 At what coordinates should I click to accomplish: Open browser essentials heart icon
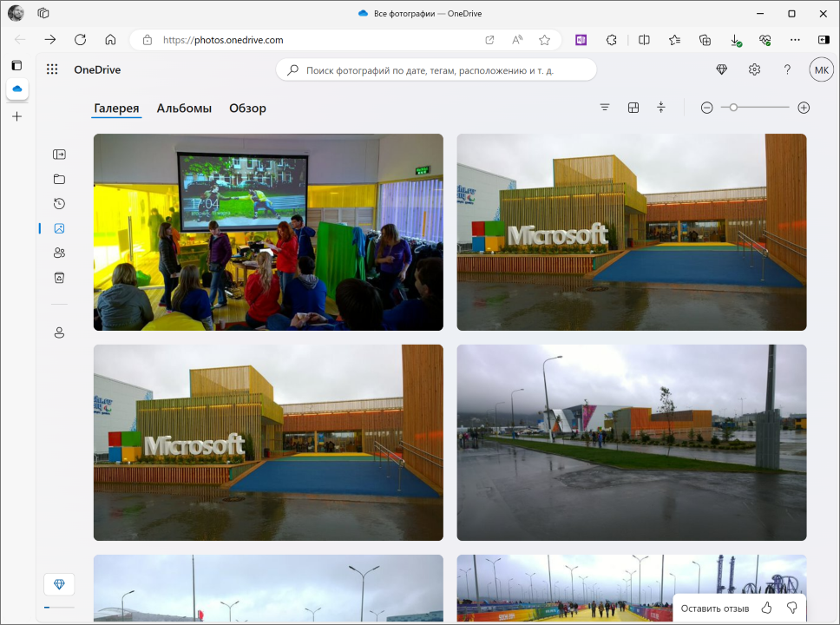click(765, 40)
